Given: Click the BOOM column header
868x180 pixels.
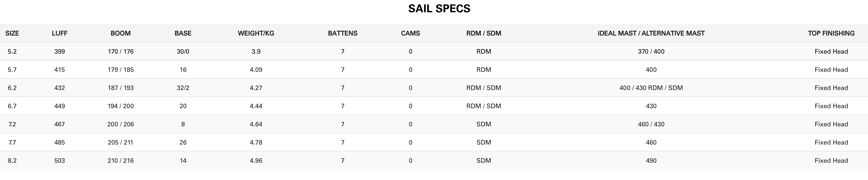Looking at the screenshot, I should pos(121,33).
